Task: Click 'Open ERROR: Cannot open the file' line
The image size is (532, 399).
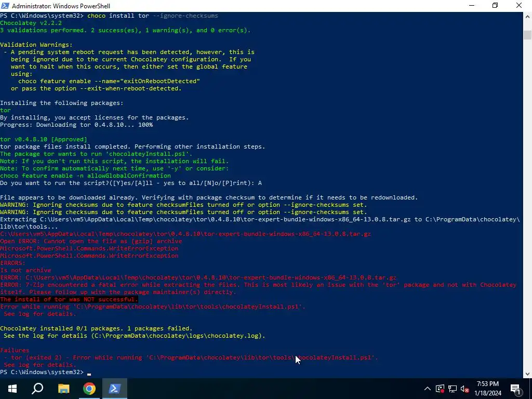Action: click(91, 241)
